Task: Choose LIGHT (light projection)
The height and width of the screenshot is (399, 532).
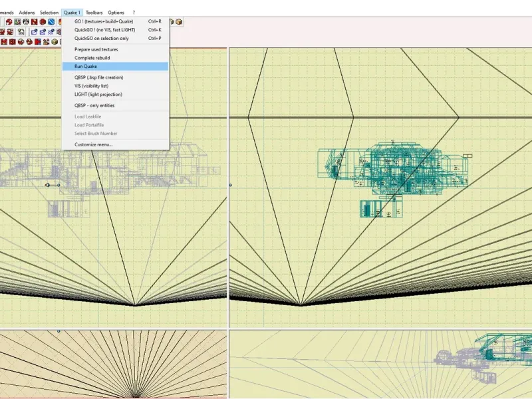Action: point(115,94)
